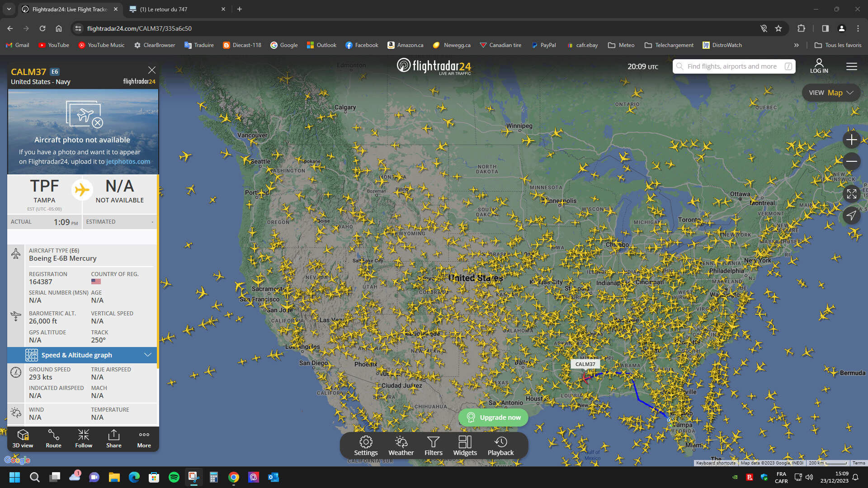868x488 pixels.
Task: Open the notifications bell in system tray
Action: coord(855,477)
